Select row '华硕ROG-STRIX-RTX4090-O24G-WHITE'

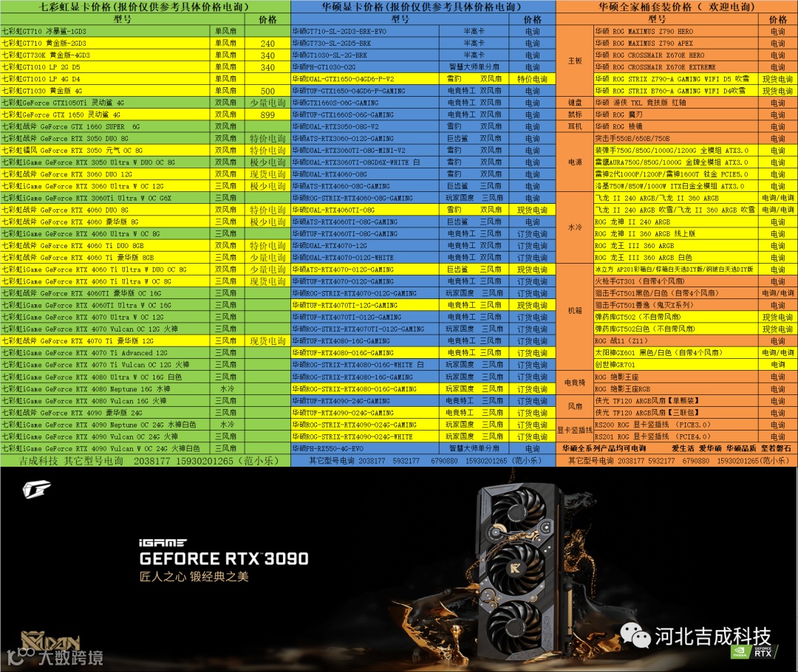(x=423, y=436)
